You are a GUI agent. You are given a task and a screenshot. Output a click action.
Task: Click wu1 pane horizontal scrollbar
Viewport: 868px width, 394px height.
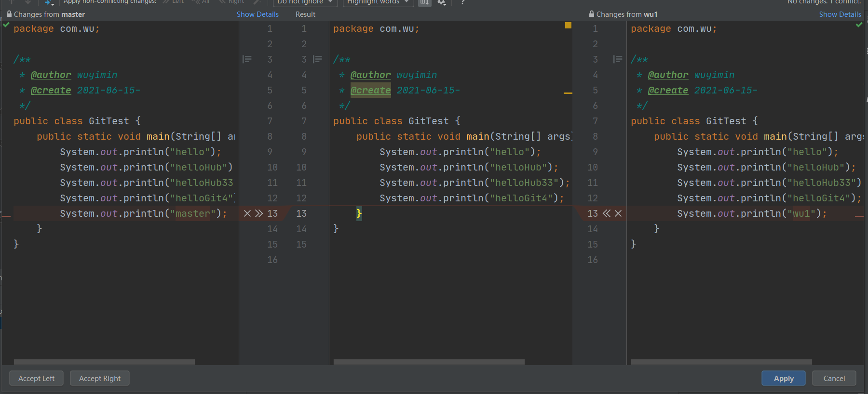point(721,362)
